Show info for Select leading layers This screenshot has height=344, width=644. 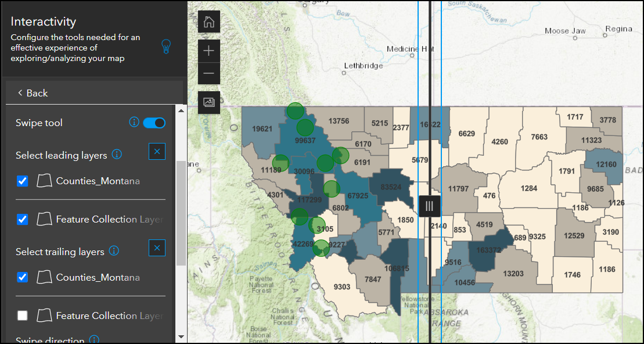pyautogui.click(x=117, y=155)
